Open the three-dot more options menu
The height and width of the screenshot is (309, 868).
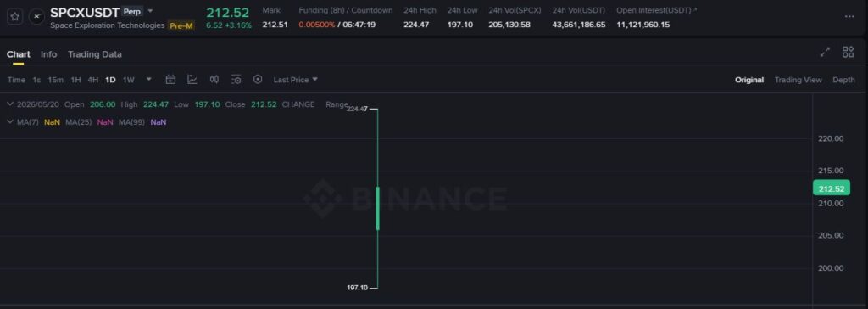(849, 17)
